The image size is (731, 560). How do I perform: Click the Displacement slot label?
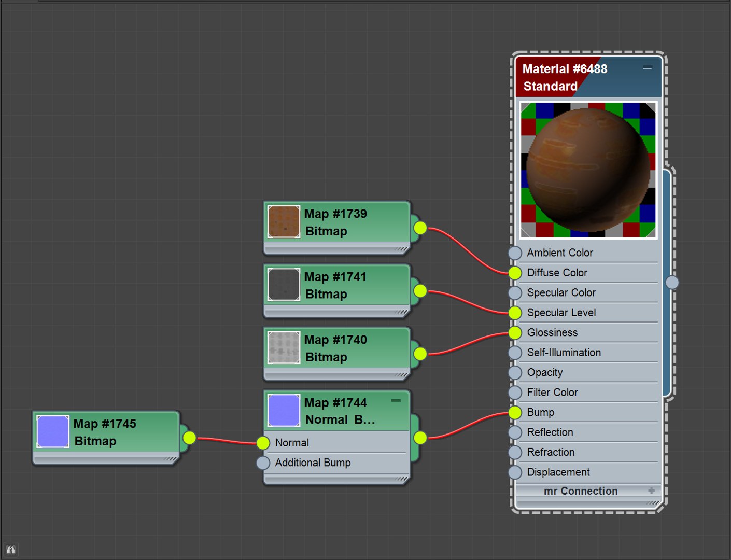click(558, 472)
